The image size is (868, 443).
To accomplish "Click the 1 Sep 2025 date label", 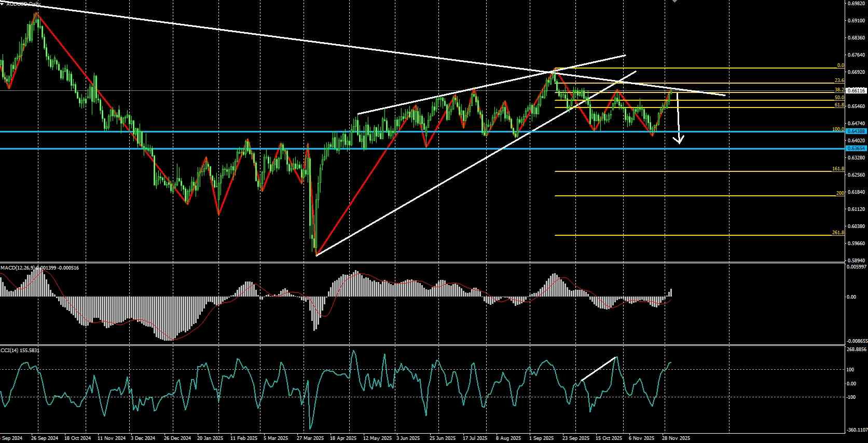I will click(x=542, y=438).
